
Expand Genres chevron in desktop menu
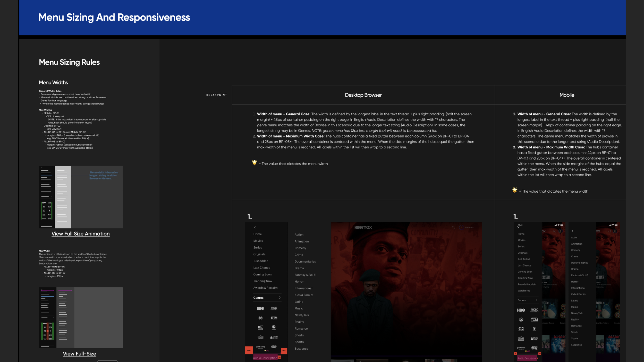click(x=280, y=298)
